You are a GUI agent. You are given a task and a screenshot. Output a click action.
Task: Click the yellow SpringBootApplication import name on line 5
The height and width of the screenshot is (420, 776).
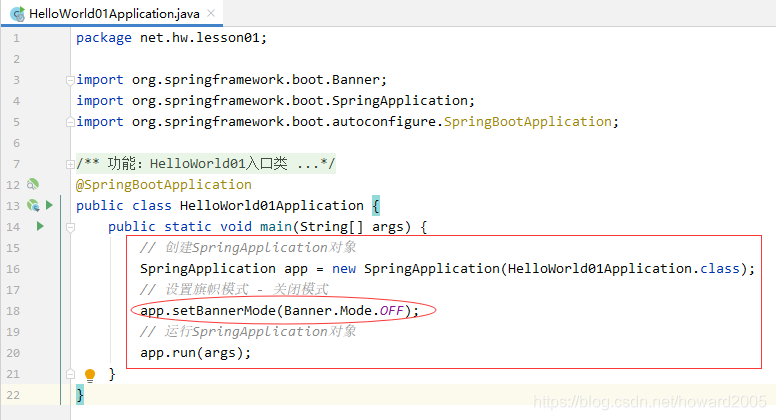[x=528, y=122]
